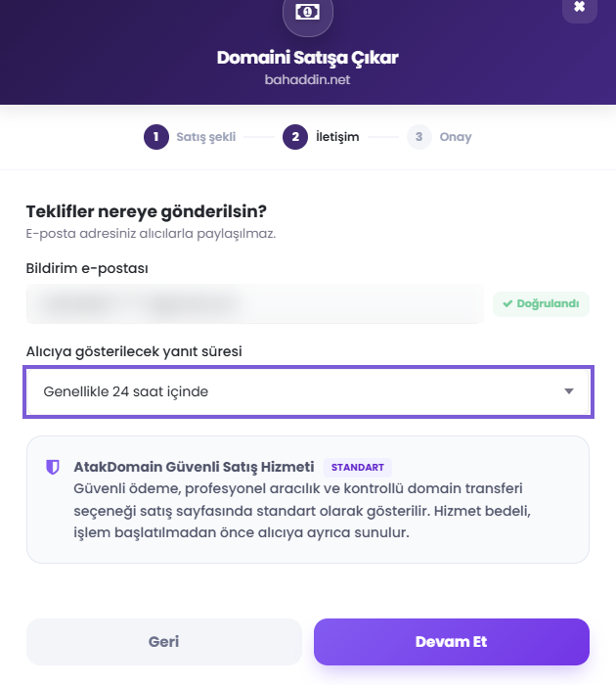Image resolution: width=616 pixels, height=685 pixels.
Task: Click the Alıcıya gösterilecek yanıt süresi label
Action: (x=134, y=351)
